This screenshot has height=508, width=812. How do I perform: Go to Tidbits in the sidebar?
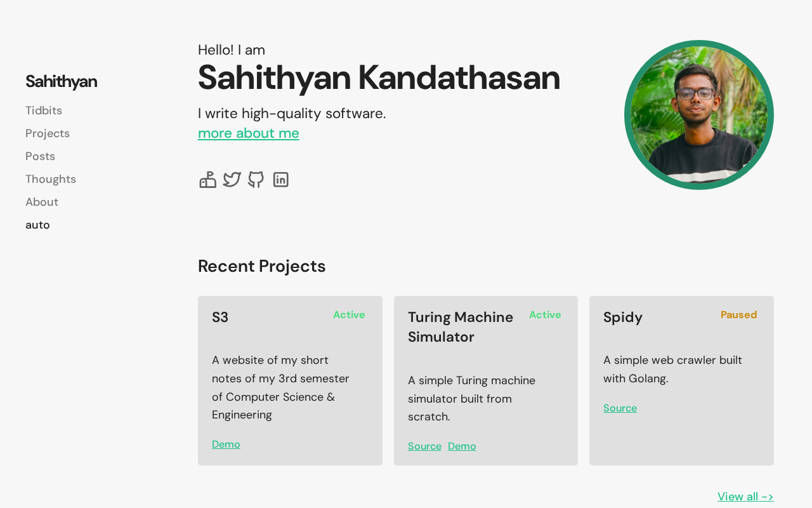44,110
